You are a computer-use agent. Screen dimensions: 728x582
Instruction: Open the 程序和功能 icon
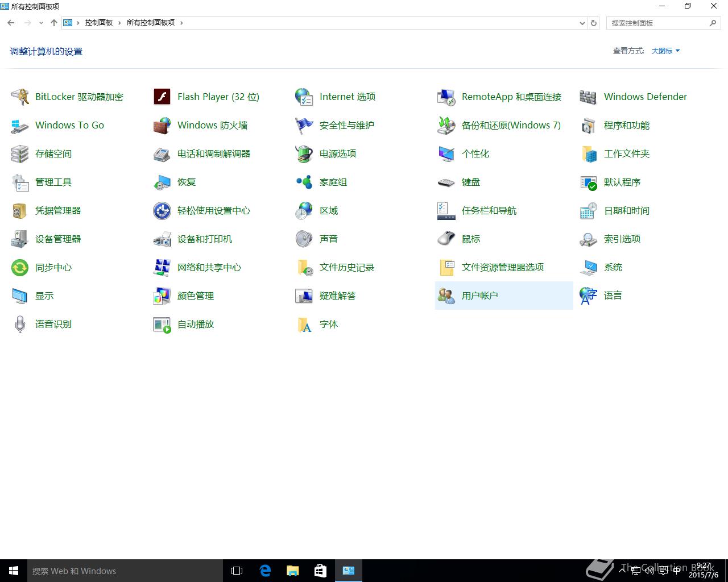(x=589, y=125)
